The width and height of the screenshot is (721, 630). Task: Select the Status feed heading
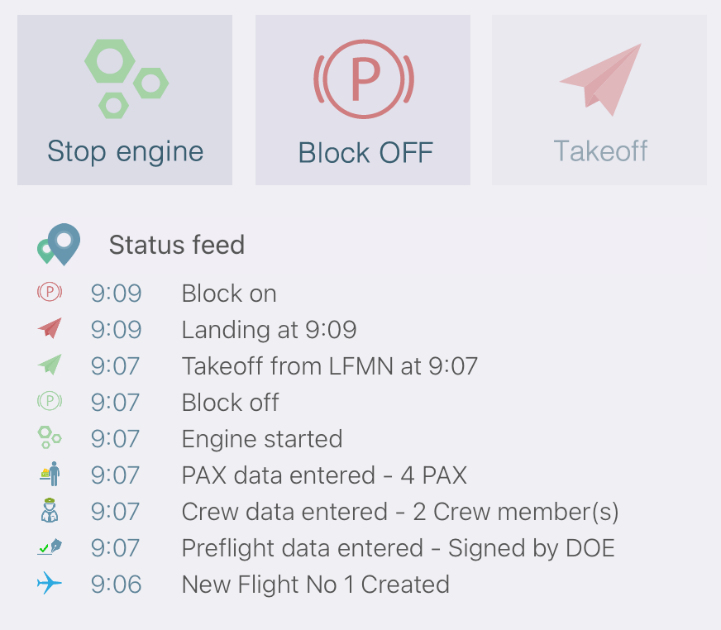coord(177,245)
